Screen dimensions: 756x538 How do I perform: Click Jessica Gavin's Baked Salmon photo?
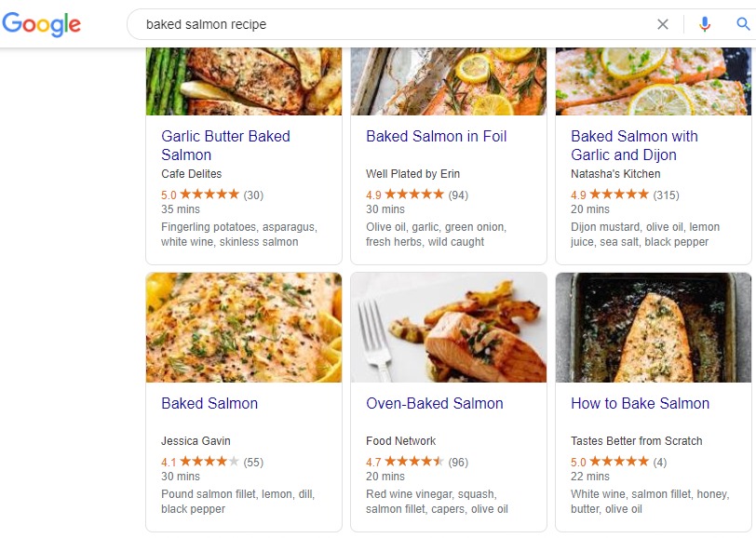244,328
